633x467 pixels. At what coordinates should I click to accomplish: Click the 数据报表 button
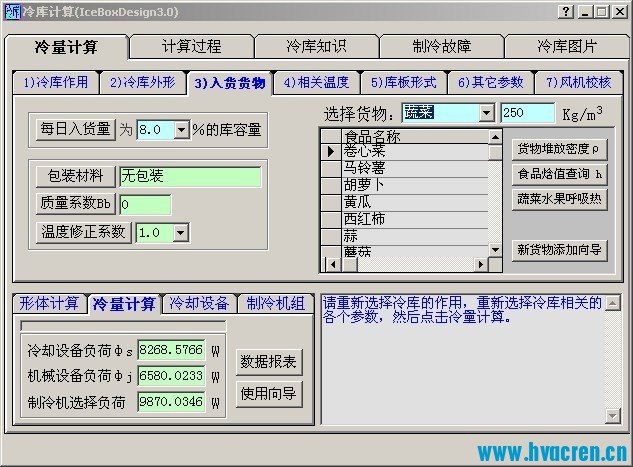(269, 362)
